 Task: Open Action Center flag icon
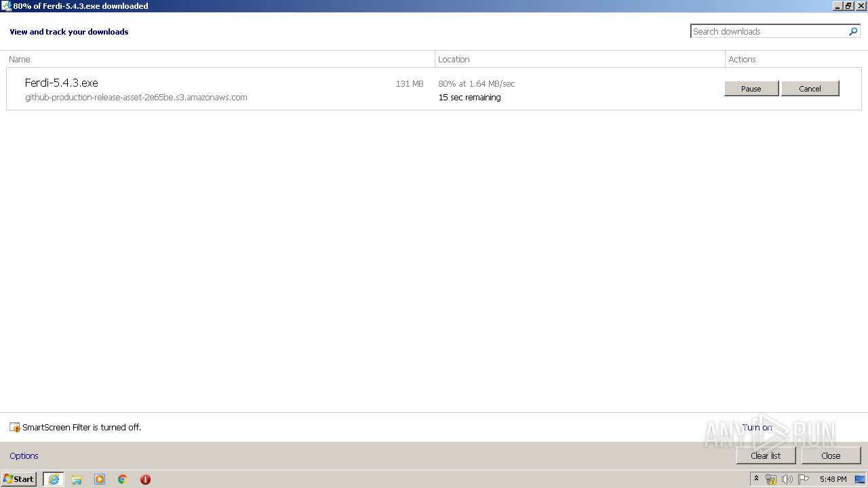(x=804, y=479)
